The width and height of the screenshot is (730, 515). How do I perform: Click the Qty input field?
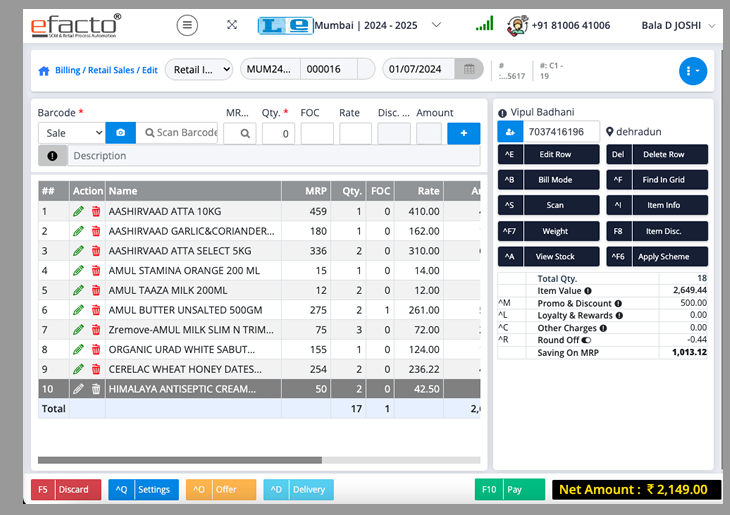pos(278,134)
